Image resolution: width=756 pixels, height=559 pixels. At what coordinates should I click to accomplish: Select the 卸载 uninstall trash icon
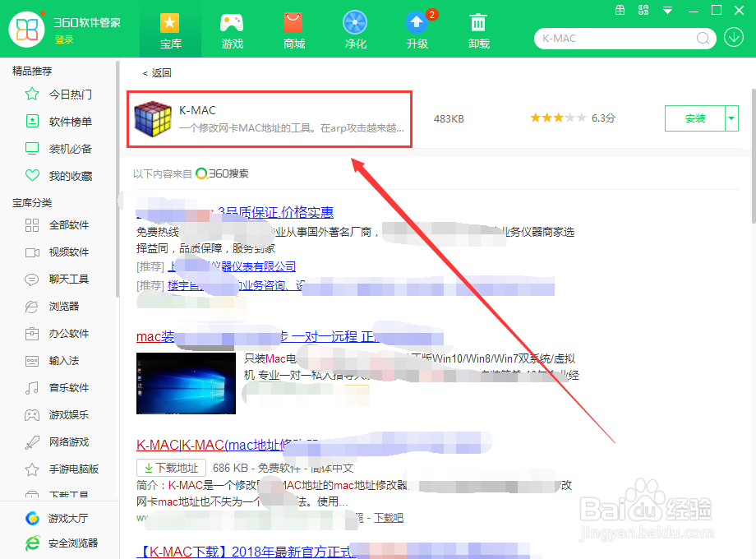tap(478, 24)
